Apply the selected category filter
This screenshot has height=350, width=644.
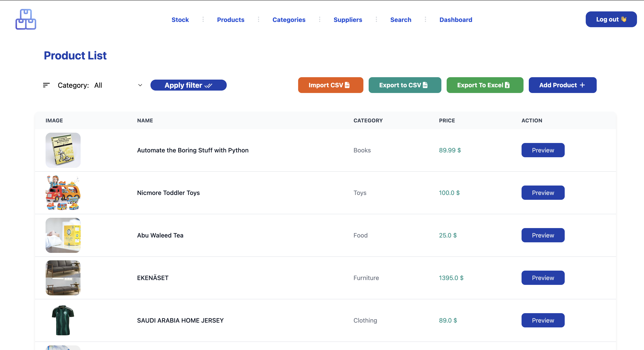click(189, 85)
